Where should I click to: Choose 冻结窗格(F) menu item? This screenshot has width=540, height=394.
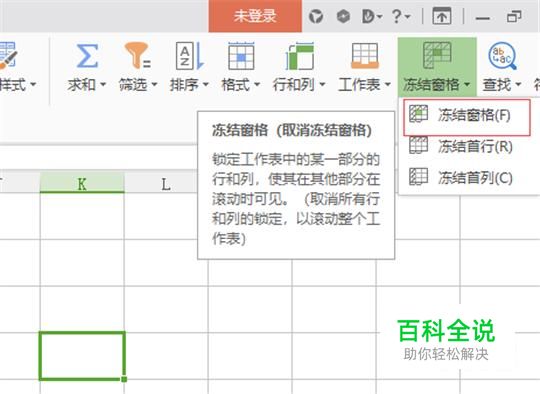pyautogui.click(x=467, y=117)
